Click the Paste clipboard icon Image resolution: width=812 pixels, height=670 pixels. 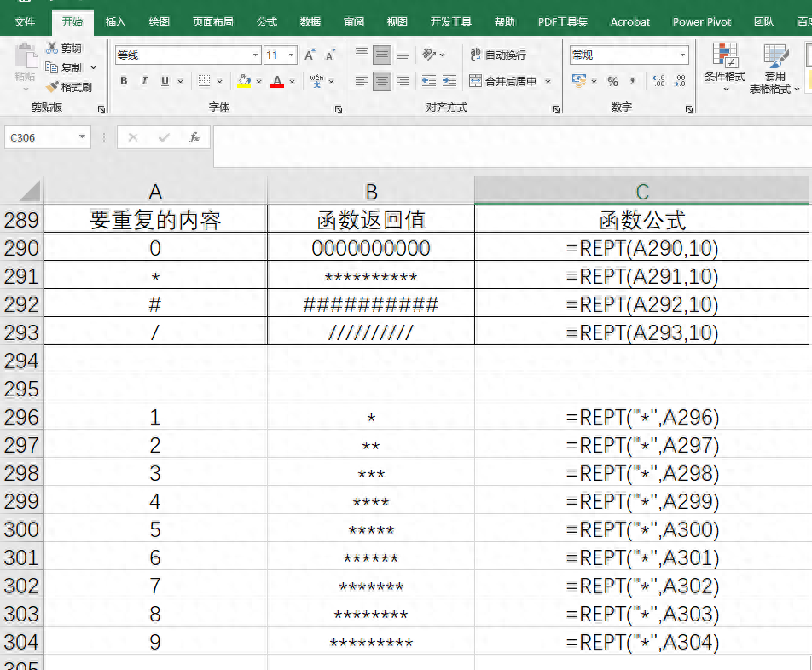point(25,56)
